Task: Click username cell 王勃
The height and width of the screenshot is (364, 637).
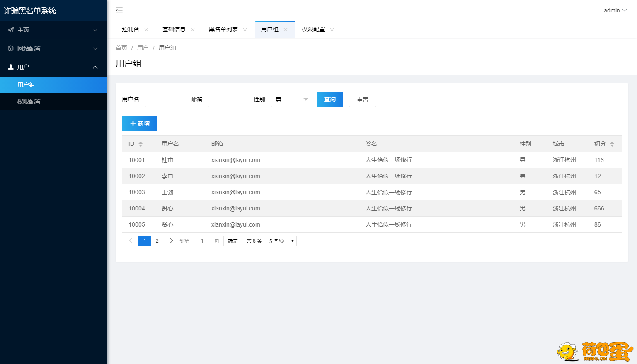Action: coord(167,192)
